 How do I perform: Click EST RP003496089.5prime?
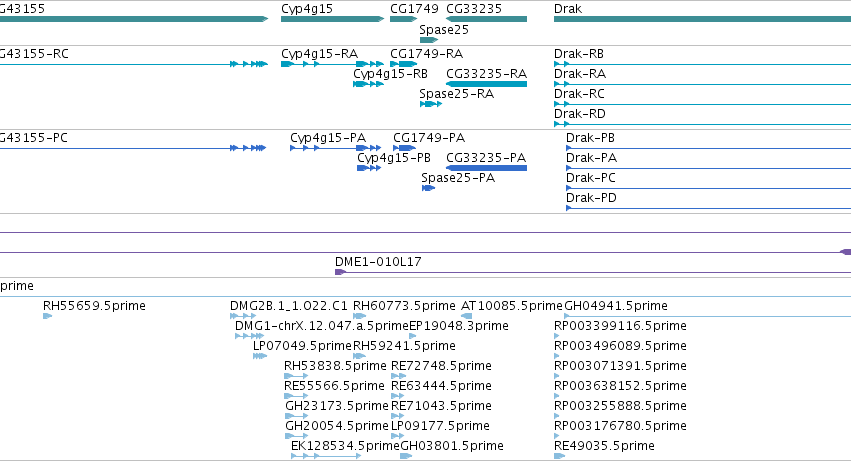[620, 346]
